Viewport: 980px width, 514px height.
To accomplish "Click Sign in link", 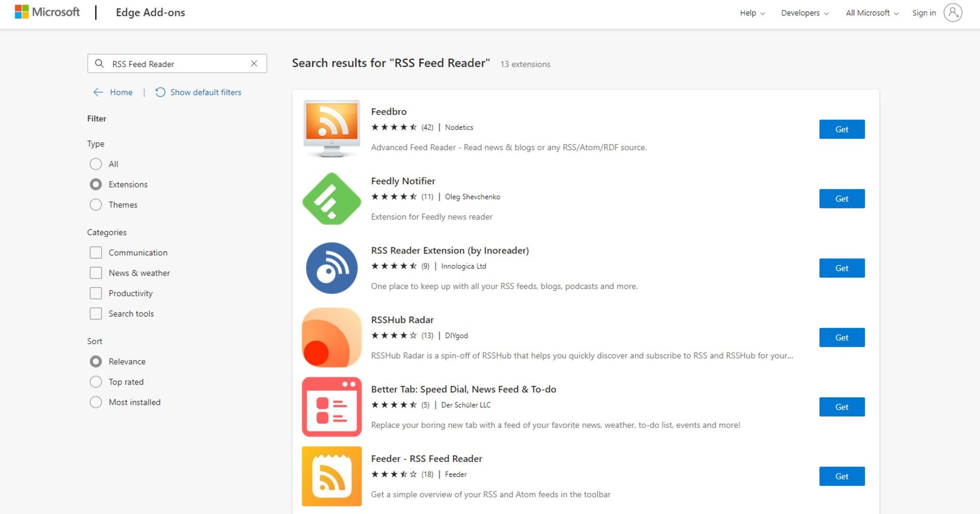I will [x=924, y=13].
